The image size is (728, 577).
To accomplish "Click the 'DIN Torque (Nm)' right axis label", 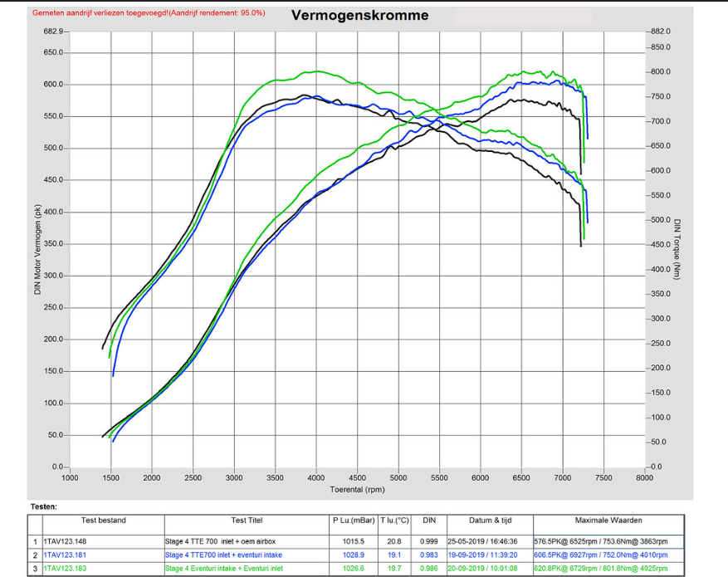I will click(678, 249).
